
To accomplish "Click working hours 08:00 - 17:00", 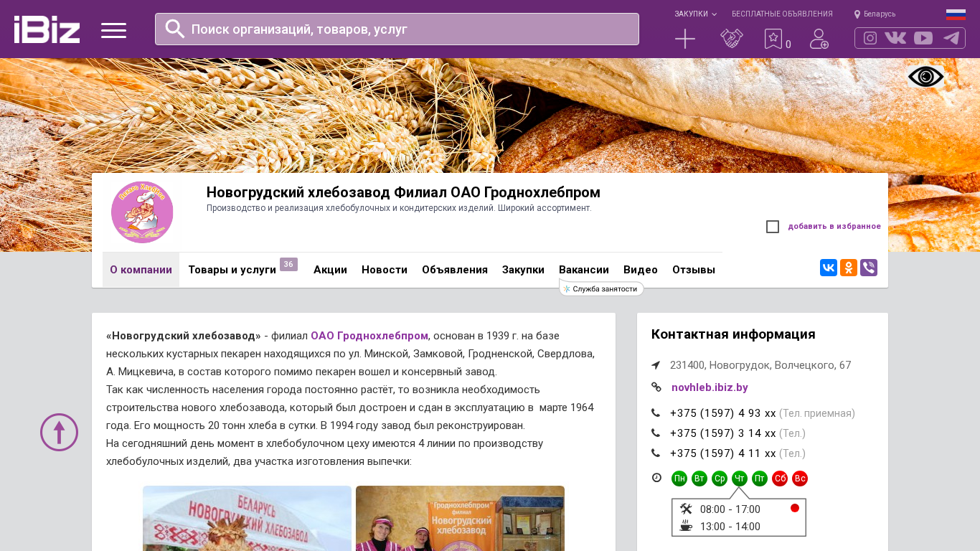I will (730, 509).
